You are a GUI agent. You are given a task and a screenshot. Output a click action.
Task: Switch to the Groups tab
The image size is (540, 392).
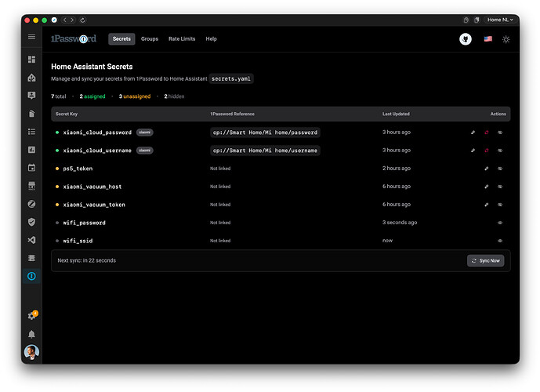[x=150, y=38]
